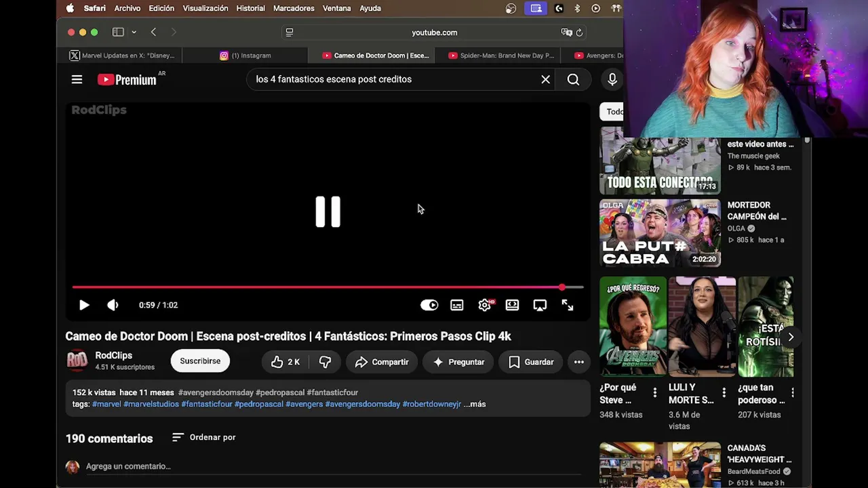Turn on subtitles in the player
Screen dimensions: 868x488
(x=457, y=305)
